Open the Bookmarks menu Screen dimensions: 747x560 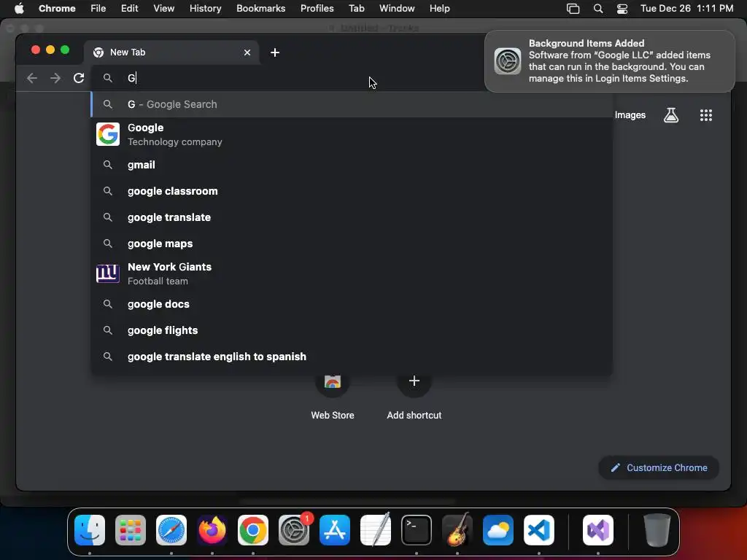tap(260, 8)
